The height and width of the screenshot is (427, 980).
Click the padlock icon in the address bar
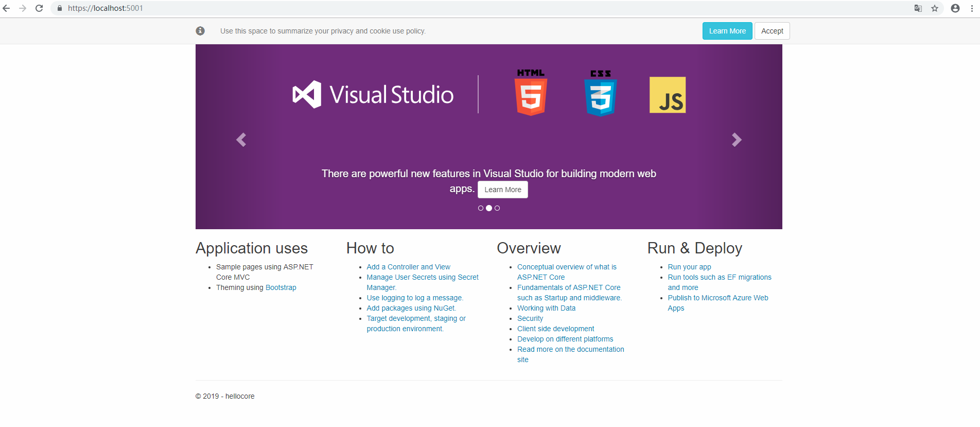tap(60, 8)
